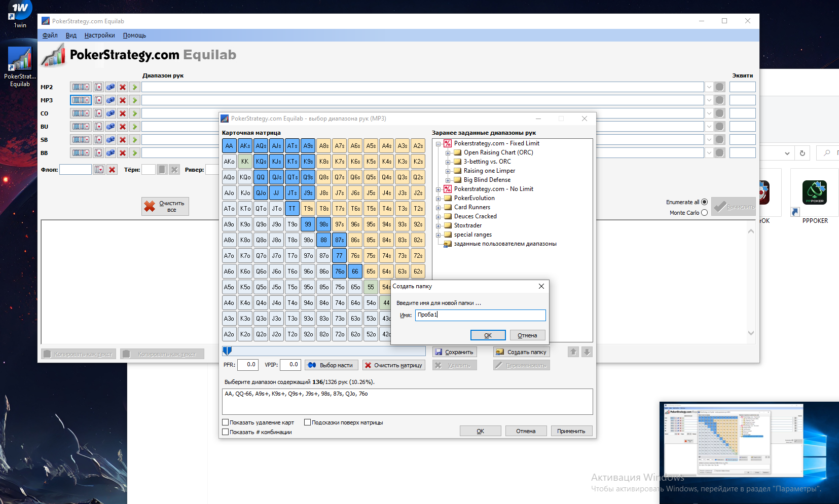Viewport: 839px width, 504px height.
Task: Open single hand card picker for MP3
Action: pos(98,100)
